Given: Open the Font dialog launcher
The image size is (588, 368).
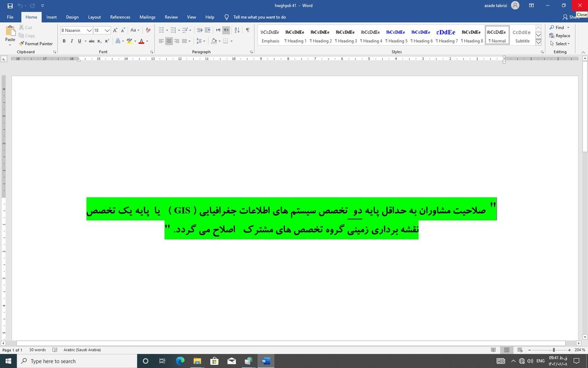Looking at the screenshot, I should (152, 52).
